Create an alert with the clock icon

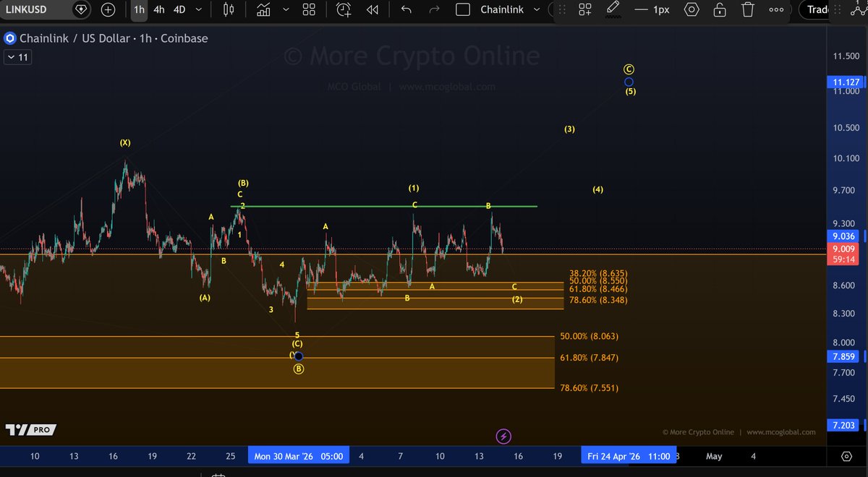click(344, 10)
